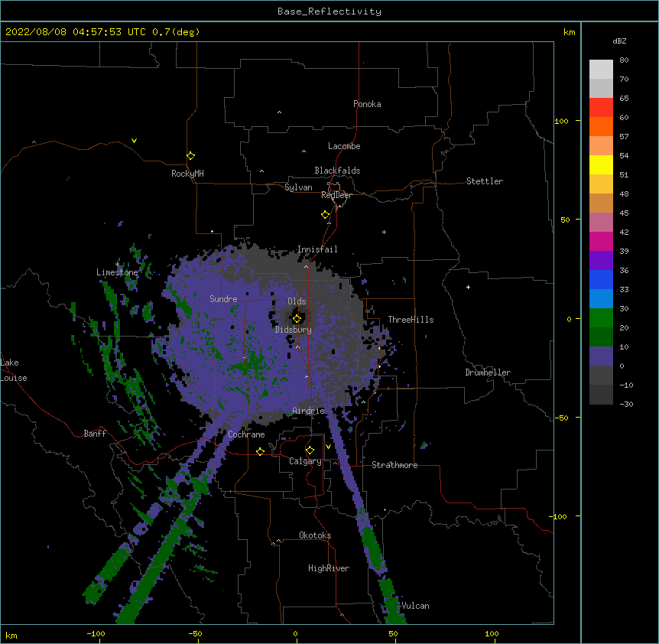Click the Lake Louise label
The height and width of the screenshot is (644, 659).
pos(14,370)
